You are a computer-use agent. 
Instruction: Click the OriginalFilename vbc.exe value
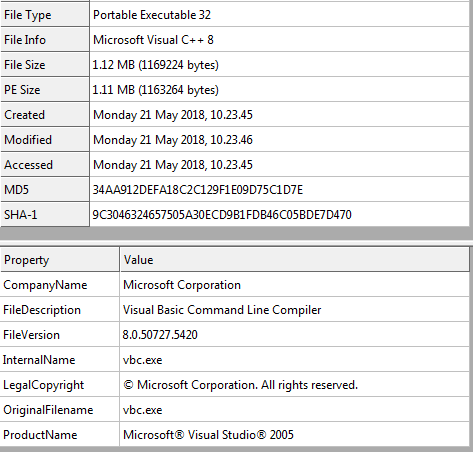point(142,410)
